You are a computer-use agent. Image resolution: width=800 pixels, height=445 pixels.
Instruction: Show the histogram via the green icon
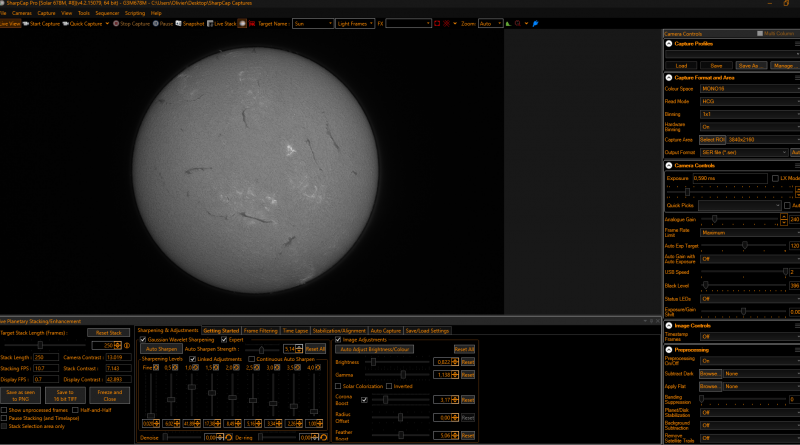click(x=508, y=23)
